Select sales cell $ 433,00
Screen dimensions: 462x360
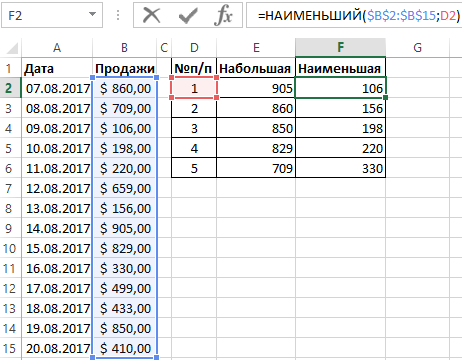(x=124, y=308)
